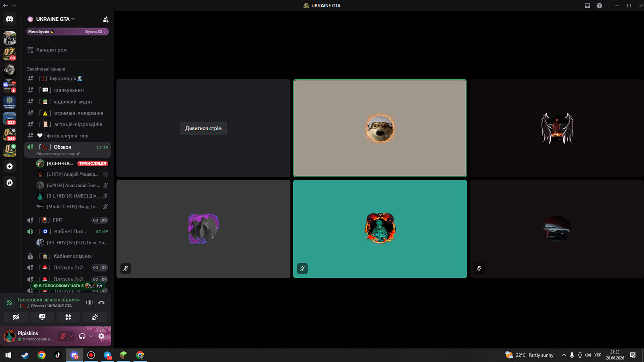The height and width of the screenshot is (362, 644).
Task: Click user [Мл.А | С НПУ] Влад Те…
Action: point(72,207)
